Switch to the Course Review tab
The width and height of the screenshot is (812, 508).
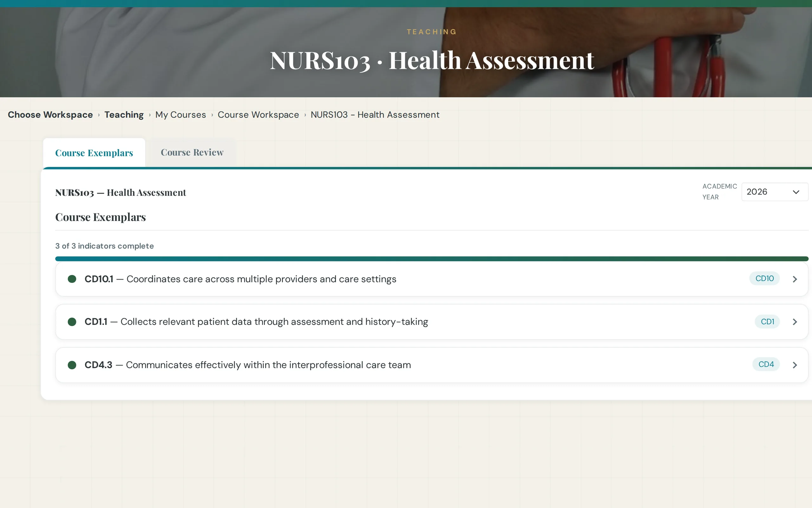pos(192,152)
